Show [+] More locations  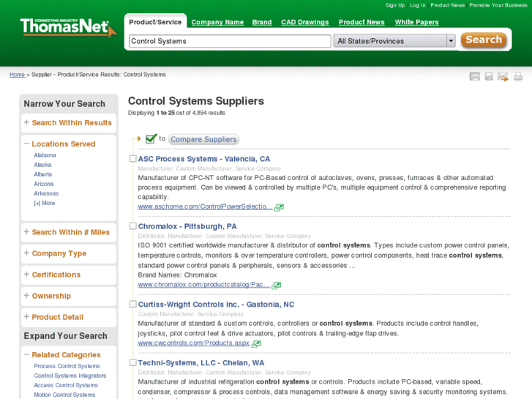pos(45,203)
